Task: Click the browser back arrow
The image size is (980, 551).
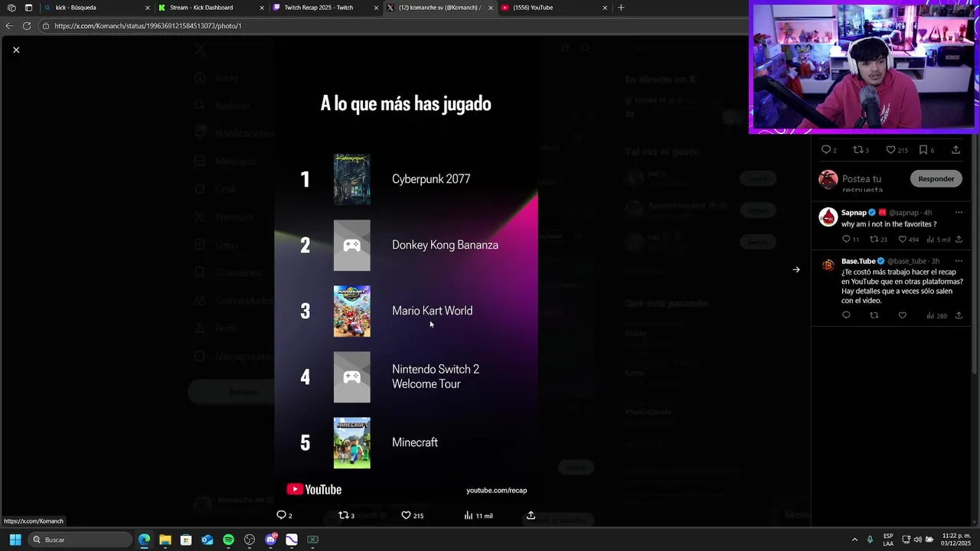Action: click(9, 26)
